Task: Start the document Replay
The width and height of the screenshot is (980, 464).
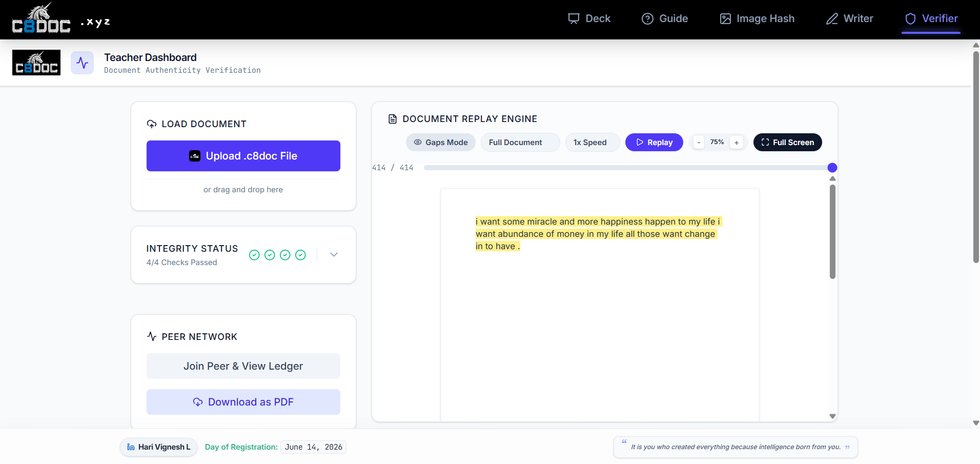Action: tap(654, 142)
